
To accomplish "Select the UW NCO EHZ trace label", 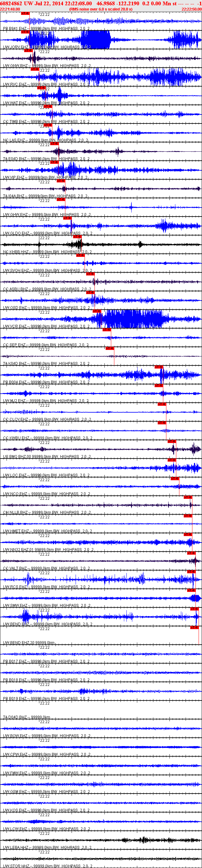I will coord(46,494).
